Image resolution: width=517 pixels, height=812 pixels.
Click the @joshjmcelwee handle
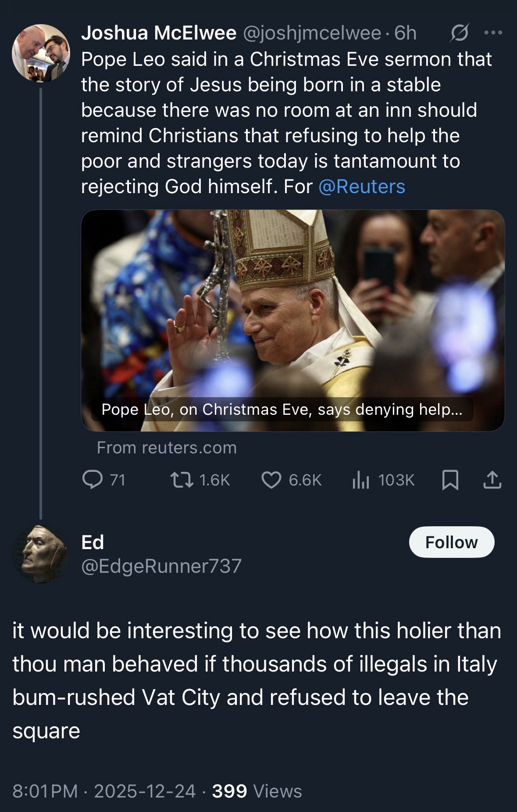tap(312, 33)
